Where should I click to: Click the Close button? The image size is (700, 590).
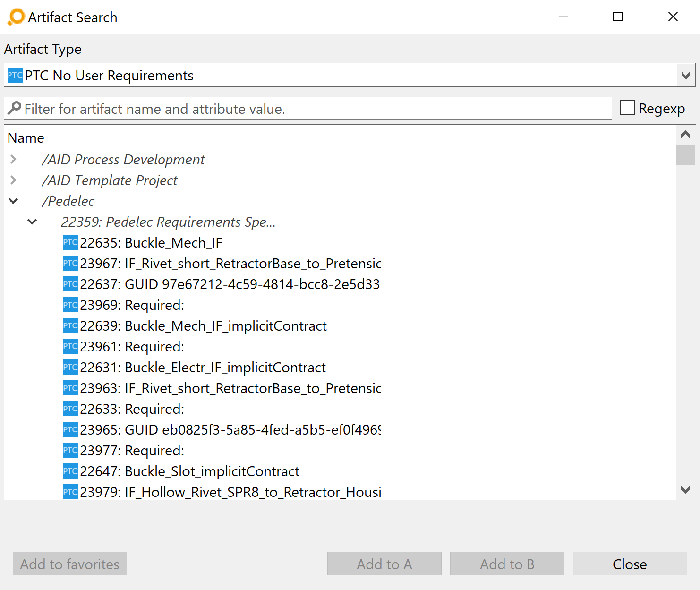(630, 564)
